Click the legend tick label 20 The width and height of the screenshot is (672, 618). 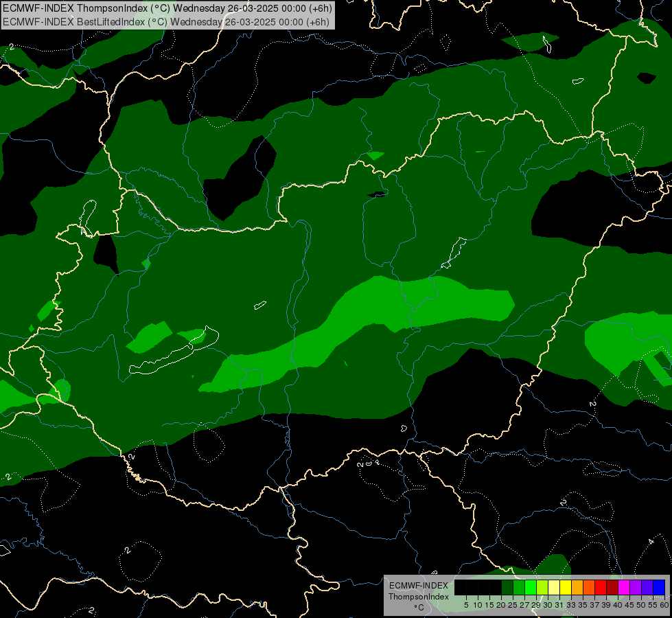coord(501,605)
